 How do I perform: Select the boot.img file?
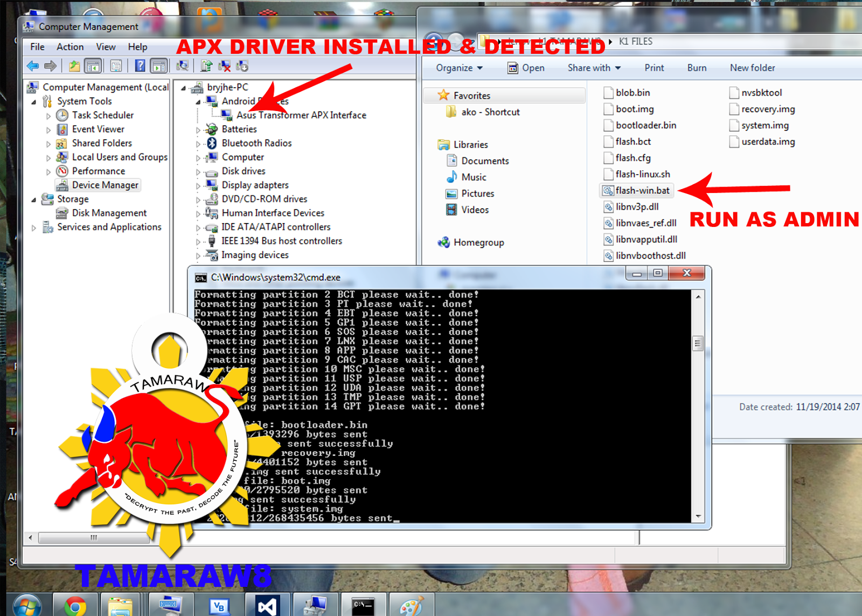click(629, 109)
